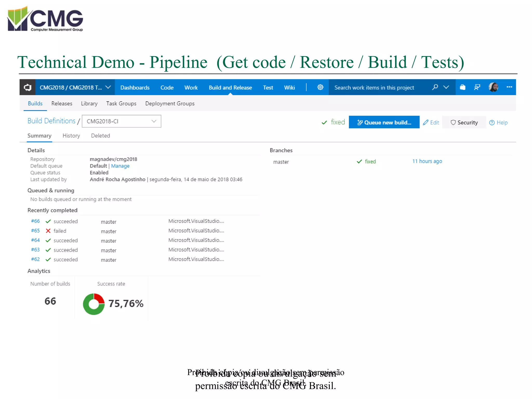Switch to the Builds tab
The image size is (532, 399).
click(x=35, y=103)
